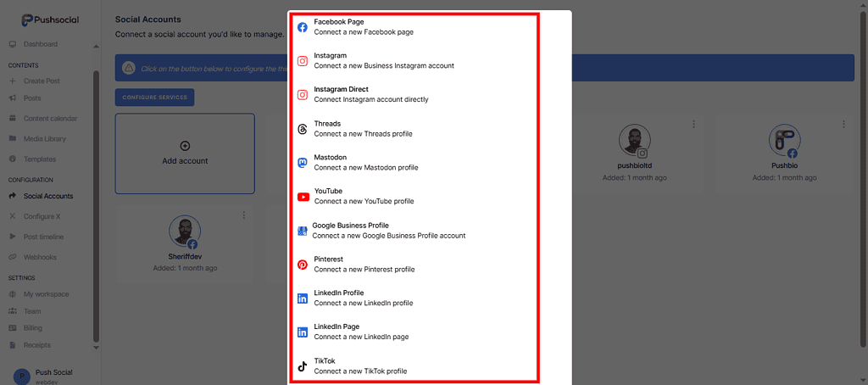Select the Google Business Profile icon
Screen dimensions: 868x385
point(303,231)
